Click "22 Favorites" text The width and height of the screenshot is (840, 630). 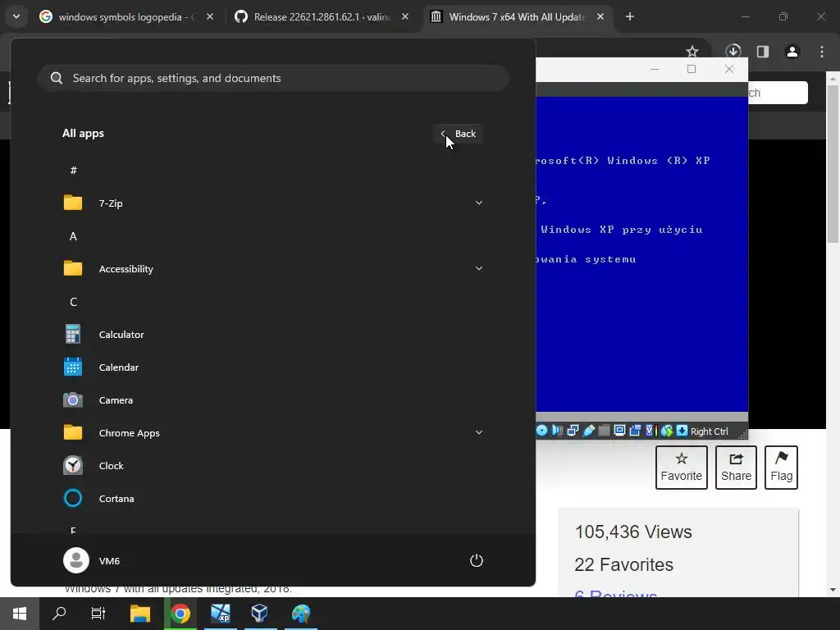[x=623, y=564]
